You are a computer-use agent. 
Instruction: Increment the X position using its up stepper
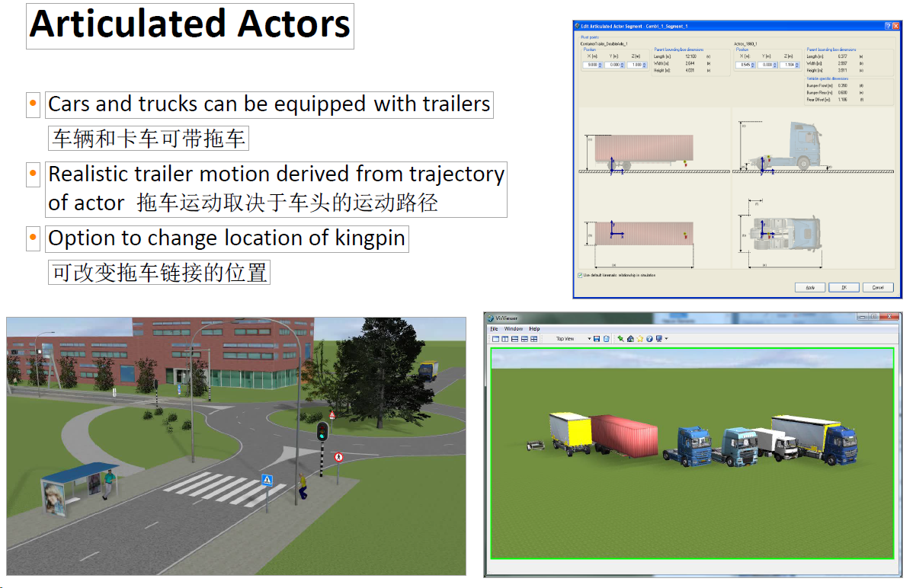(601, 63)
